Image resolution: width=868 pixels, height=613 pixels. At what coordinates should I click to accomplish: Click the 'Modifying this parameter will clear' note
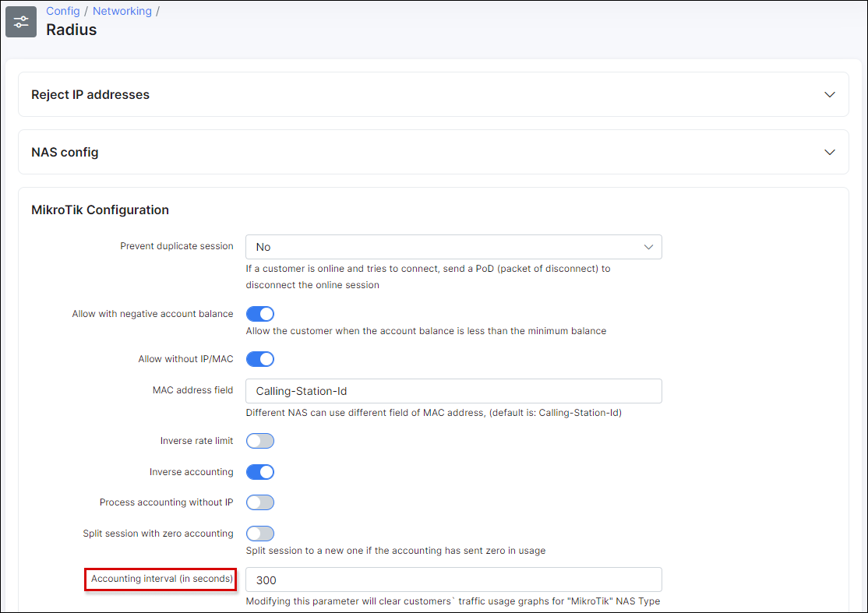453,601
